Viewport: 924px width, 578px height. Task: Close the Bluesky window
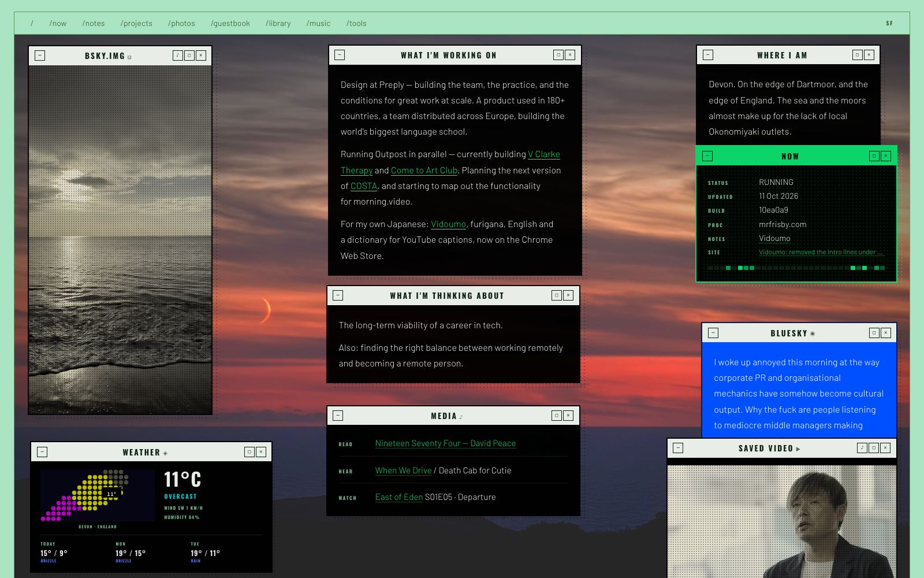(886, 333)
